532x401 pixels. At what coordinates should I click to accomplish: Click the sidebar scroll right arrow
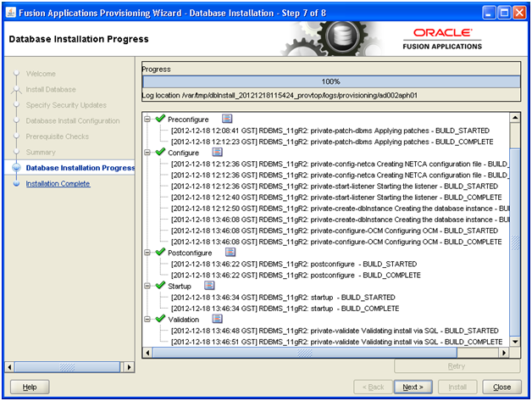coord(129,367)
